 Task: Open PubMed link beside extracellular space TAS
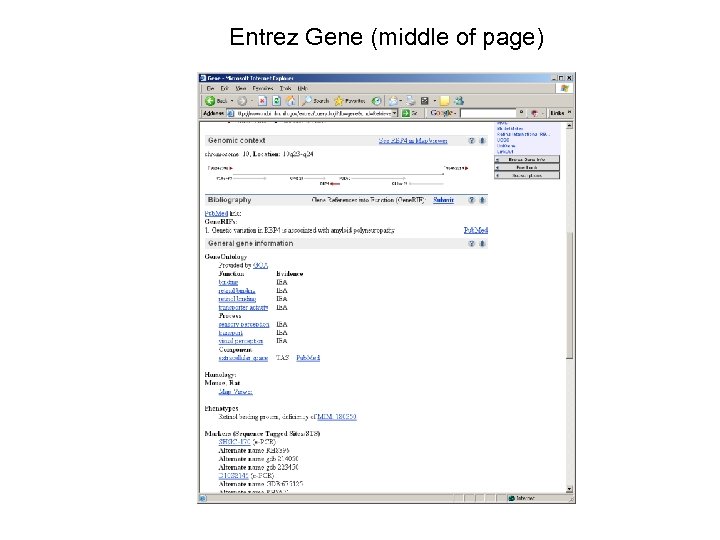308,358
